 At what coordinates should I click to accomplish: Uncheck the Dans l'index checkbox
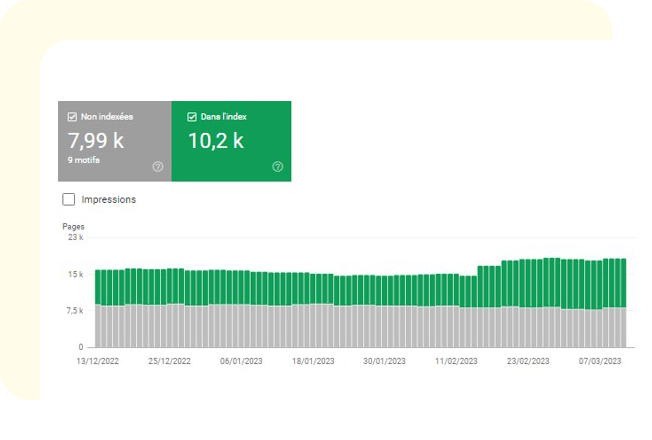(x=192, y=117)
